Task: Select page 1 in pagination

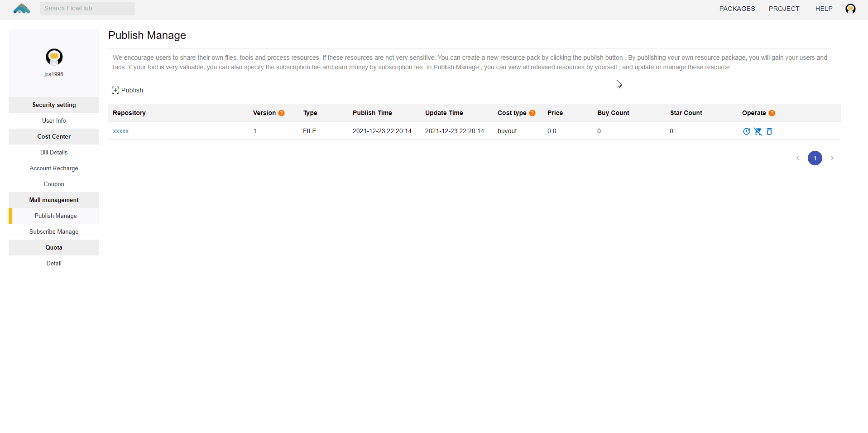Action: tap(815, 158)
